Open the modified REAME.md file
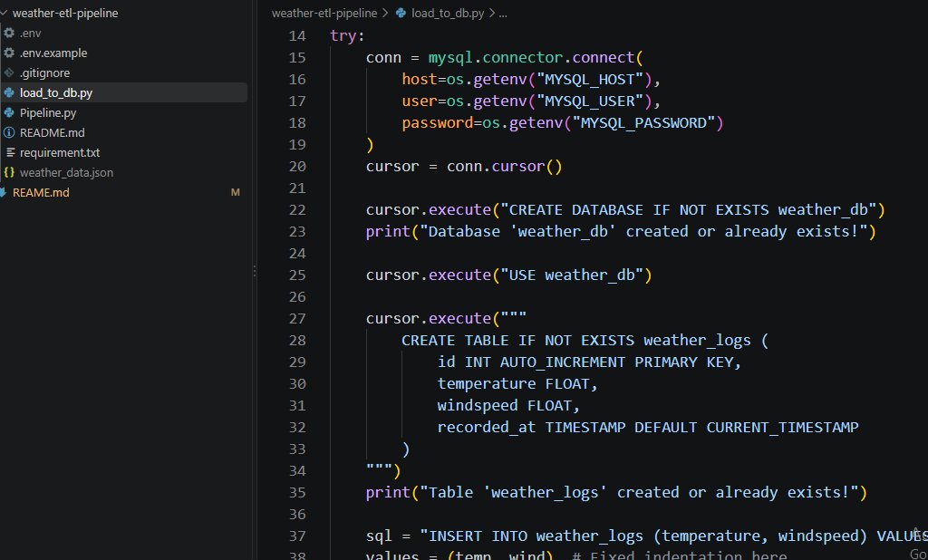This screenshot has width=928, height=560. (x=41, y=192)
